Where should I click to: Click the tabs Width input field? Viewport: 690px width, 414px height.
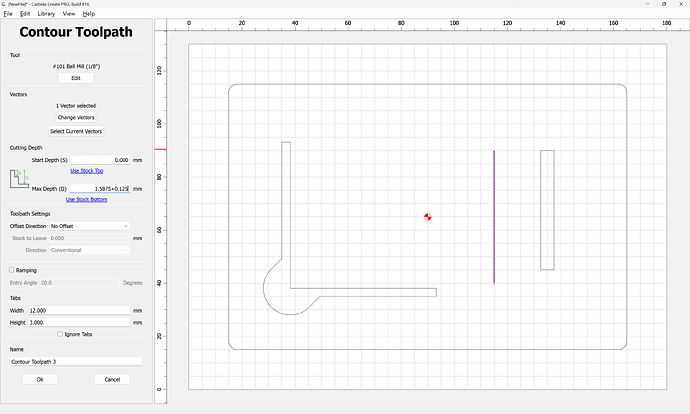point(79,311)
